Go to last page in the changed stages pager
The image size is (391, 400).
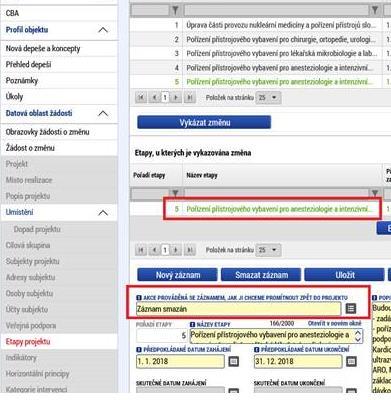(189, 250)
